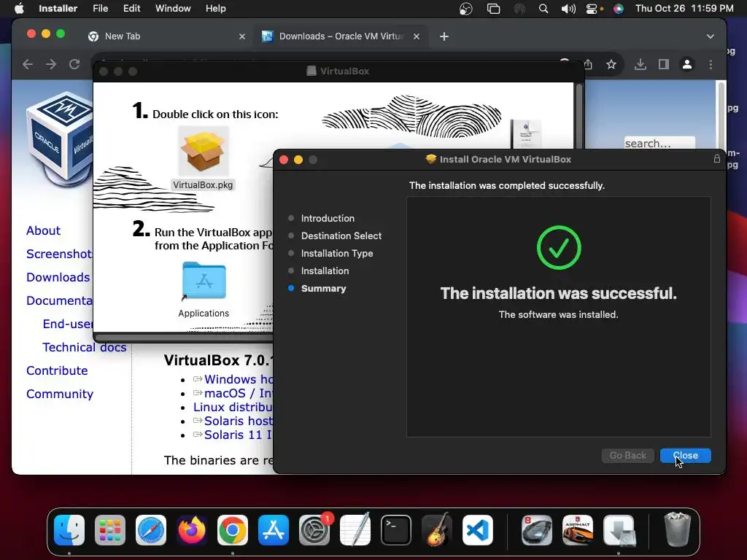Click the Summary step in Installer sidebar

tap(323, 289)
